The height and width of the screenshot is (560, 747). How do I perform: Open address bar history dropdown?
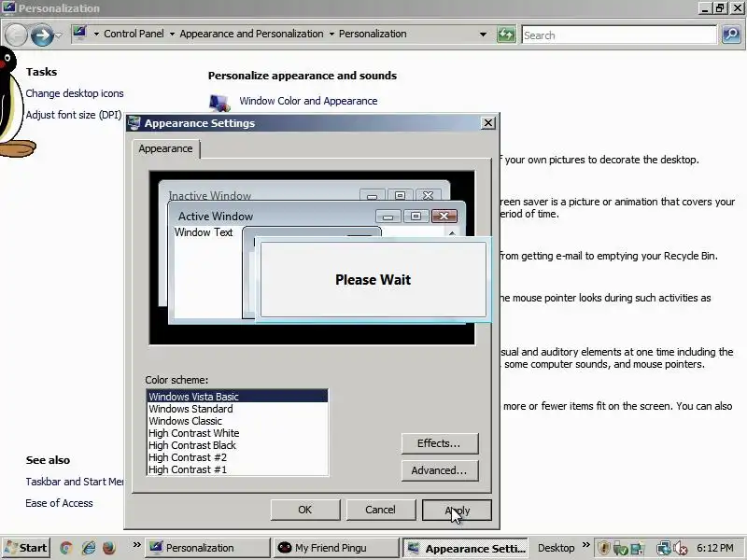click(483, 35)
